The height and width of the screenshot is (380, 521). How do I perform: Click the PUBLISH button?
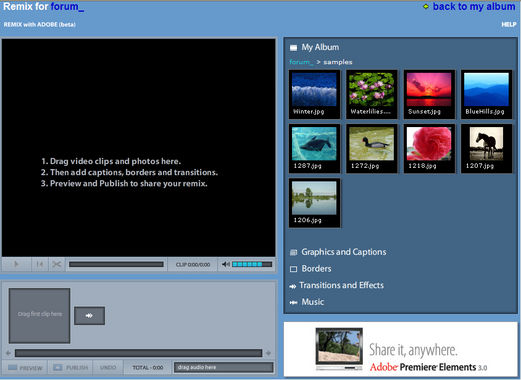tap(70, 368)
